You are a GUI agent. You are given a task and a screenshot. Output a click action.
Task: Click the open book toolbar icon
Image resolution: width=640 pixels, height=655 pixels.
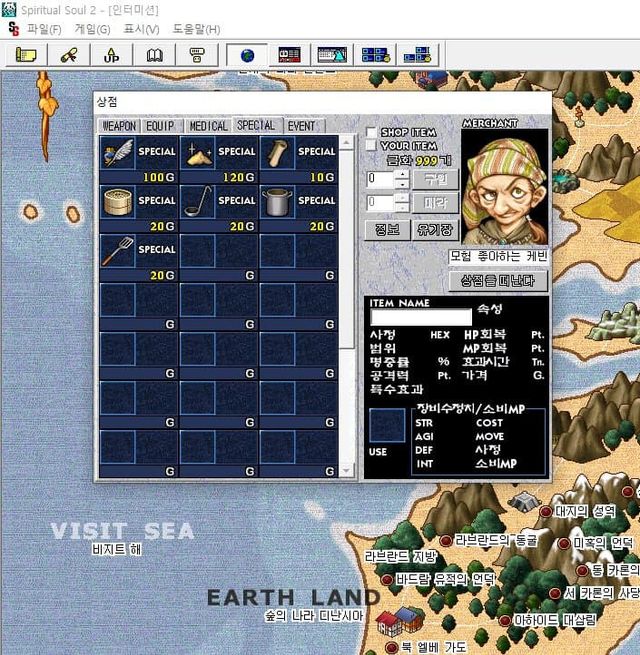click(154, 54)
